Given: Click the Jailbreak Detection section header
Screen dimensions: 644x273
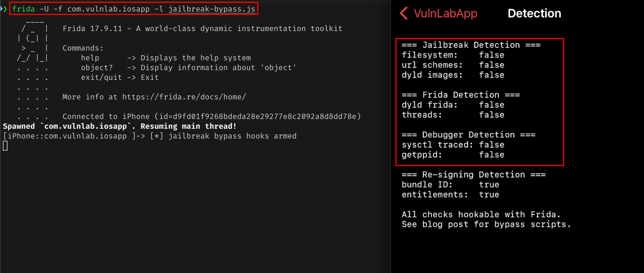Looking at the screenshot, I should (471, 45).
